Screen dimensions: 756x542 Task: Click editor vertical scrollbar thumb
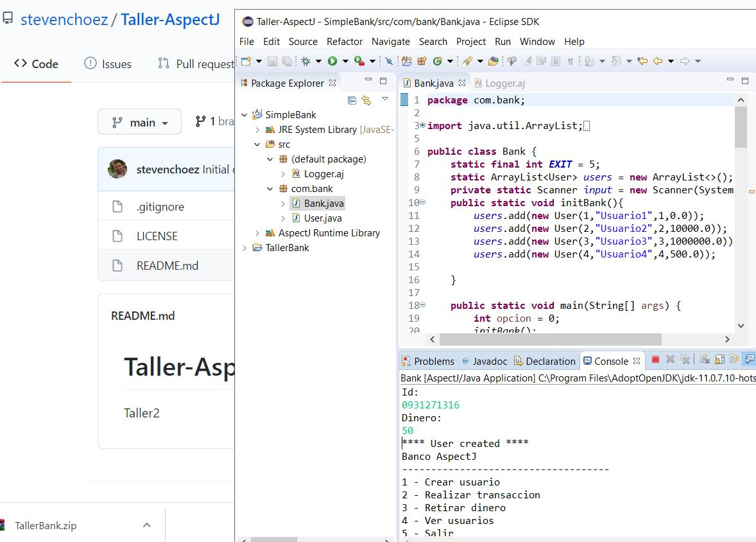tap(741, 127)
